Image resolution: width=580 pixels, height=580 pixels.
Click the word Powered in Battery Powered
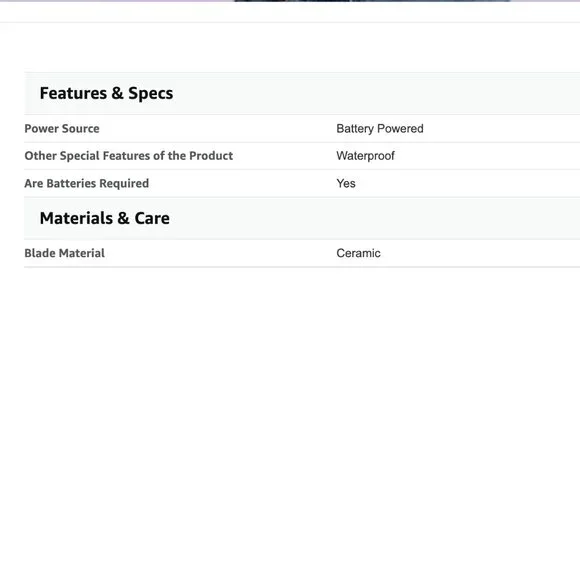400,129
